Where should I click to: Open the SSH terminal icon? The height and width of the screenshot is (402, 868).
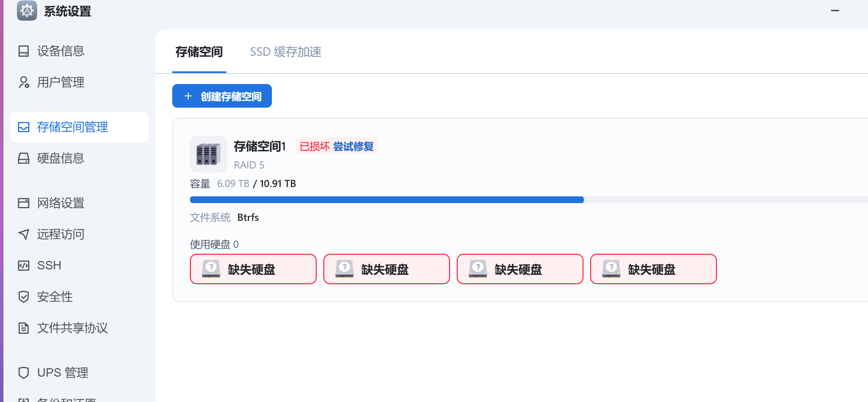click(24, 266)
